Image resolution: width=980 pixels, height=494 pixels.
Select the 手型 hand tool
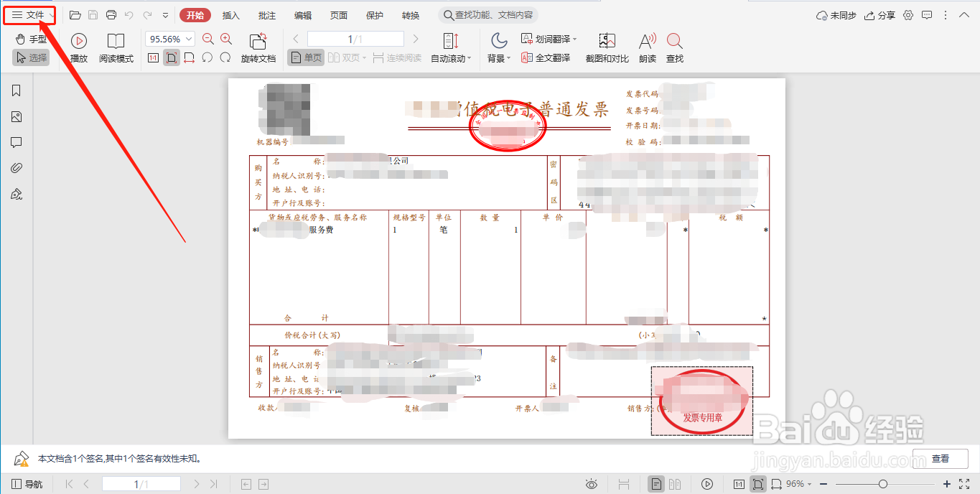tap(31, 39)
